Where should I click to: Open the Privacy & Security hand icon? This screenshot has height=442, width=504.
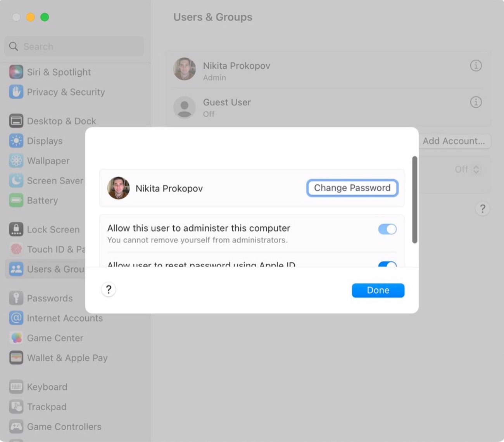coord(16,92)
